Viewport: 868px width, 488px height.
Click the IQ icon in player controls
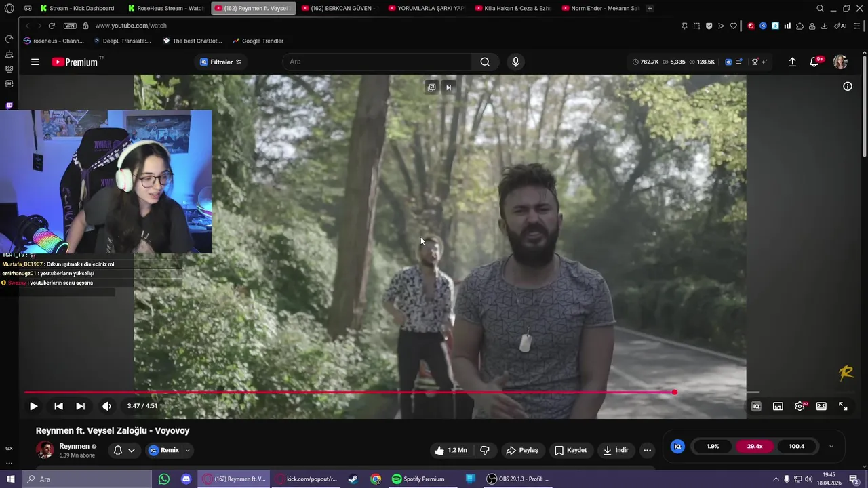pyautogui.click(x=756, y=406)
